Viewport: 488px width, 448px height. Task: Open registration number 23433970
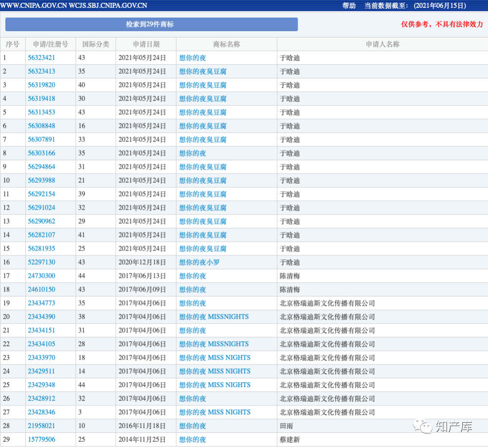[x=41, y=357]
